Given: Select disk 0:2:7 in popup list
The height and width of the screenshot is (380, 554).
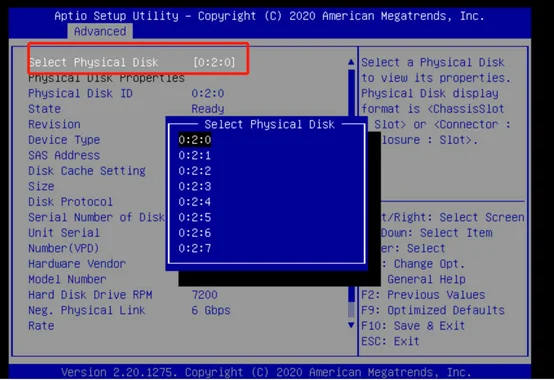Looking at the screenshot, I should (195, 249).
